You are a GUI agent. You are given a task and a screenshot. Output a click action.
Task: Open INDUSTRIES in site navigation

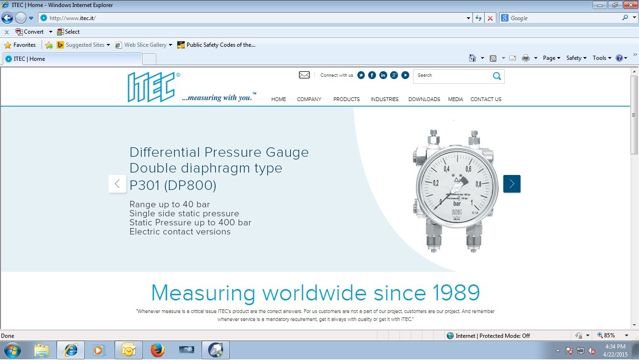point(385,99)
